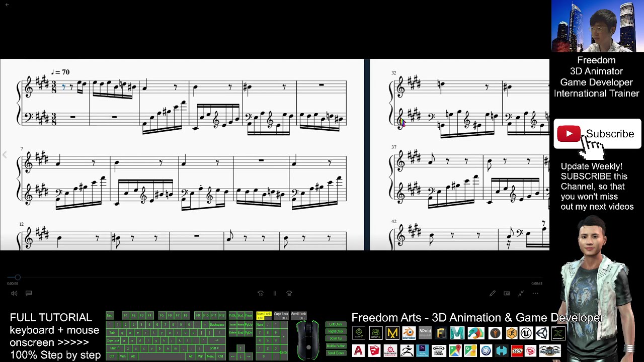Click the Scroll Lock OFF indicator
The width and height of the screenshot is (644, 362).
point(298,315)
